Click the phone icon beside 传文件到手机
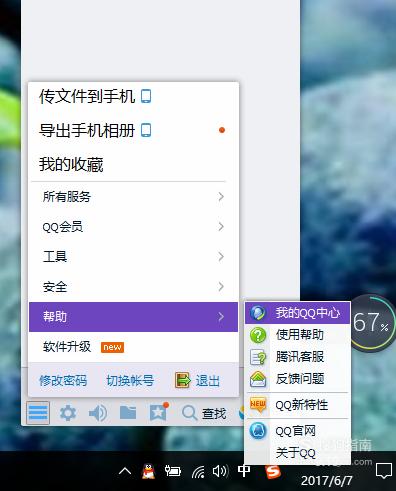 coord(146,96)
